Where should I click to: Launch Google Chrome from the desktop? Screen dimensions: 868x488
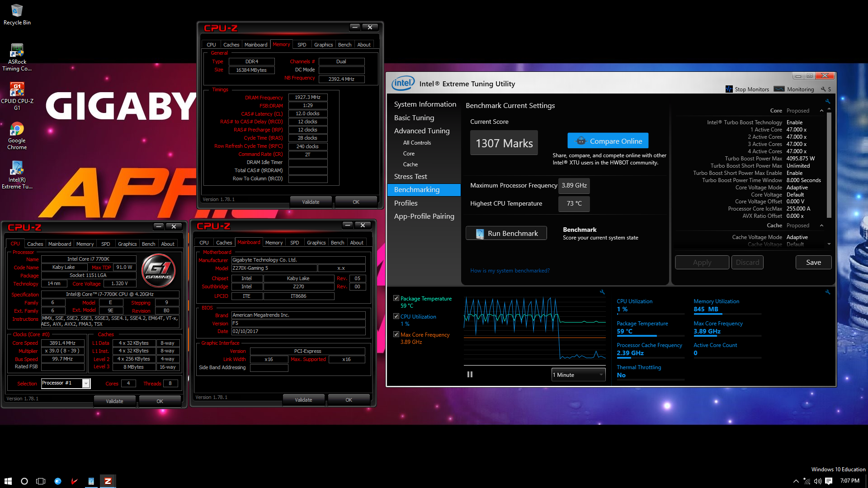click(x=17, y=136)
